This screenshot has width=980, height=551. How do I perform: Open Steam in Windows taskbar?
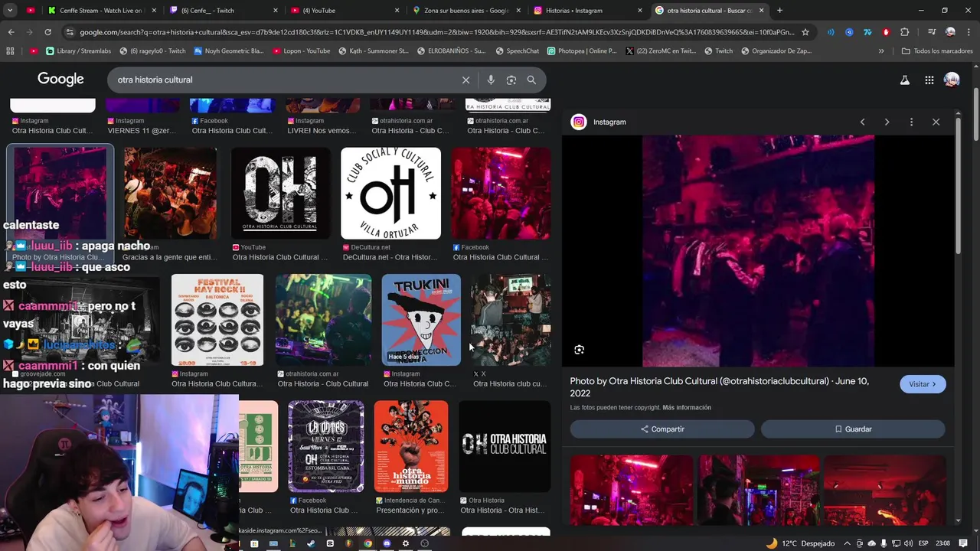pos(311,543)
